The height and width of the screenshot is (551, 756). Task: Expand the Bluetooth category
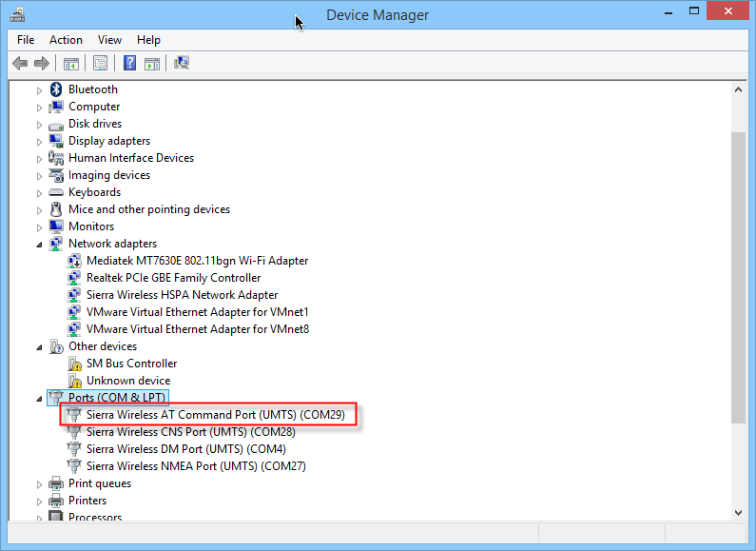point(40,89)
